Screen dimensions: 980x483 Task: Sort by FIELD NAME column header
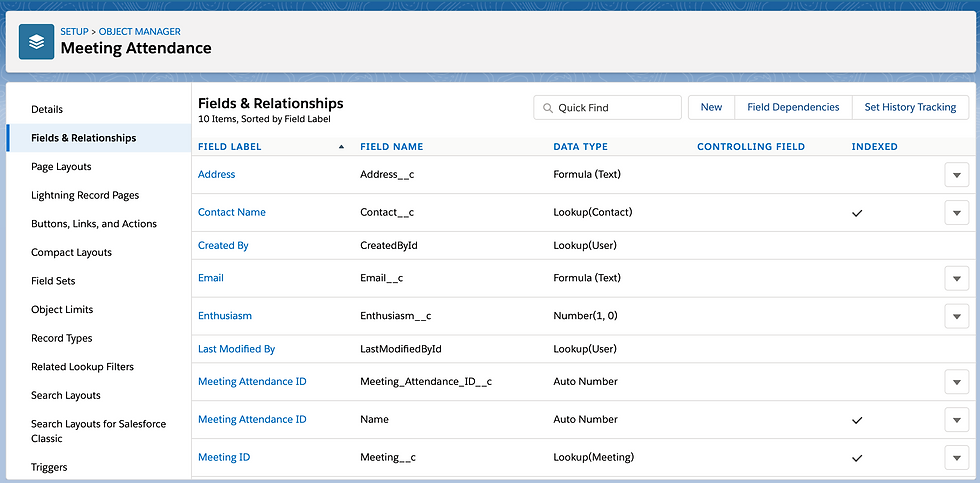pyautogui.click(x=391, y=147)
